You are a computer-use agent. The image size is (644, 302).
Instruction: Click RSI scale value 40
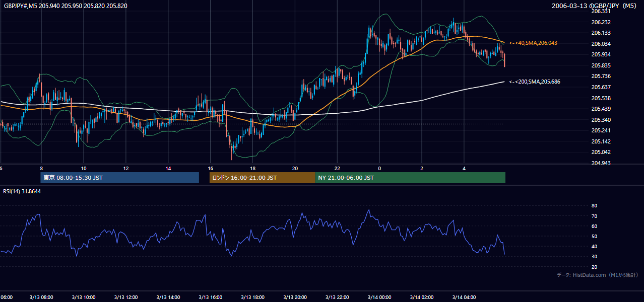[594, 246]
